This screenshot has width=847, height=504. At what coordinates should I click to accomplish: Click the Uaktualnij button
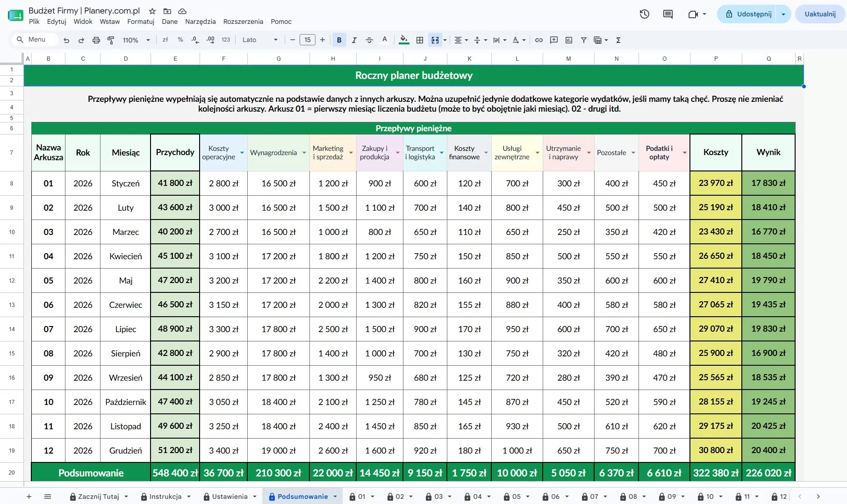tap(820, 14)
